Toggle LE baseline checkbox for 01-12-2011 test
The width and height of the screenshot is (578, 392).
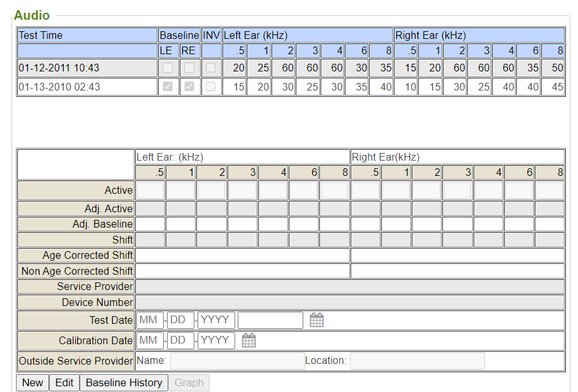click(168, 68)
